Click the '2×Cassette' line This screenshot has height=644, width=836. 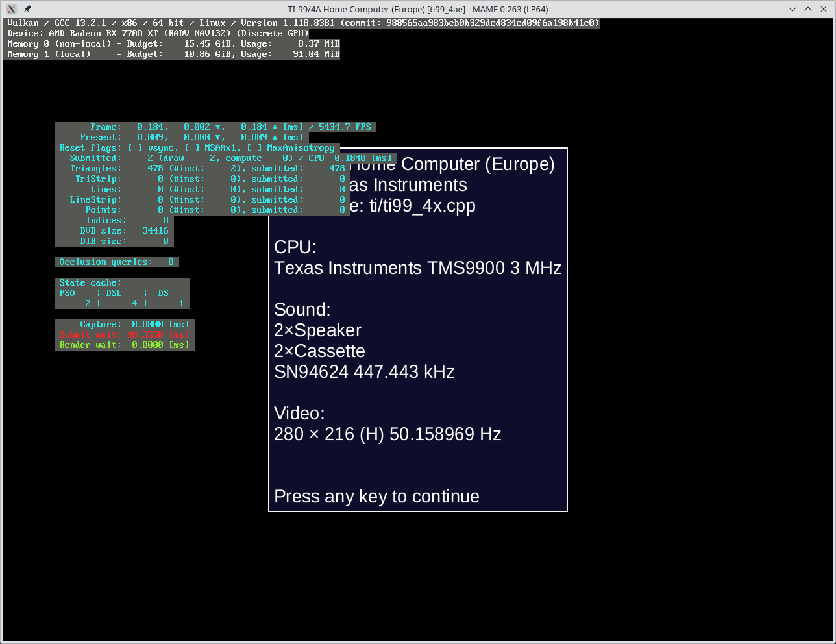(319, 351)
